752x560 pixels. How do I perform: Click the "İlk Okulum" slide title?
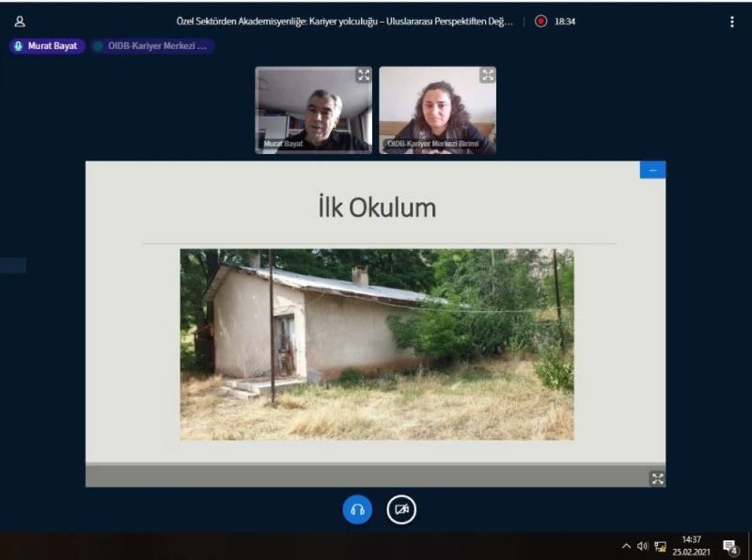[376, 208]
